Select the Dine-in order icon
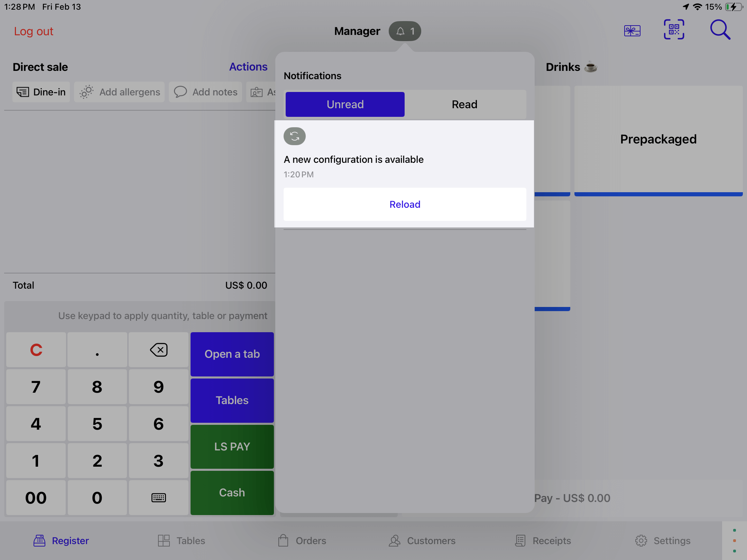Image resolution: width=747 pixels, height=560 pixels. coord(22,92)
